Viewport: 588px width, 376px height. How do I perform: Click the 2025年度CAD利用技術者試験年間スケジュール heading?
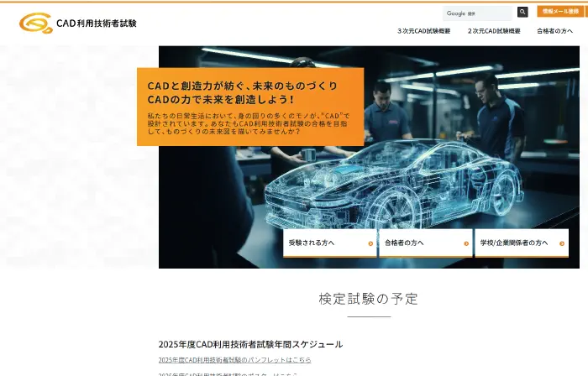[250, 344]
